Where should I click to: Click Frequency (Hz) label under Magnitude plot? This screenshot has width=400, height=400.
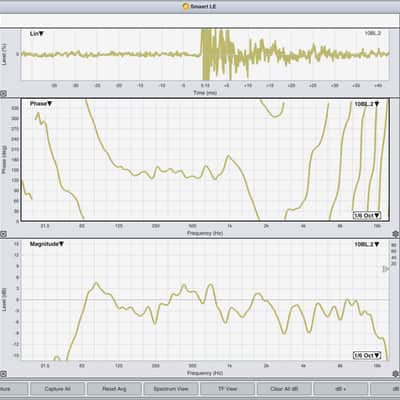coord(205,373)
